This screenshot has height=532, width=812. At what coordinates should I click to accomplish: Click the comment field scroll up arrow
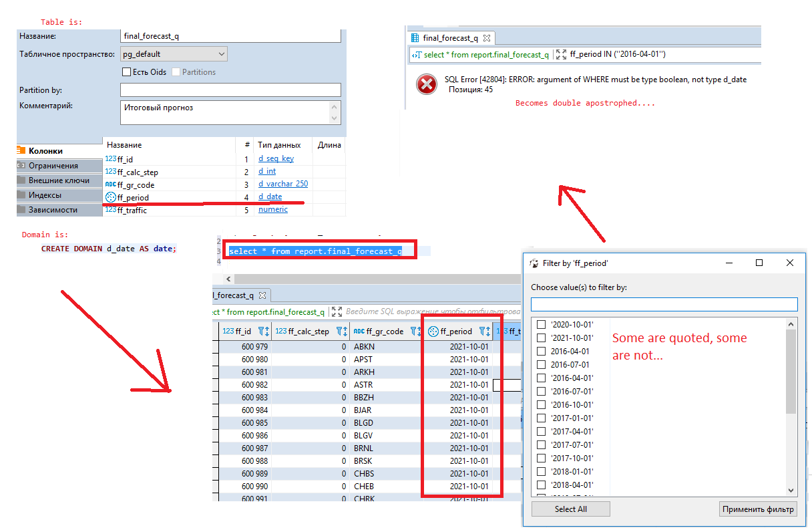pos(335,106)
